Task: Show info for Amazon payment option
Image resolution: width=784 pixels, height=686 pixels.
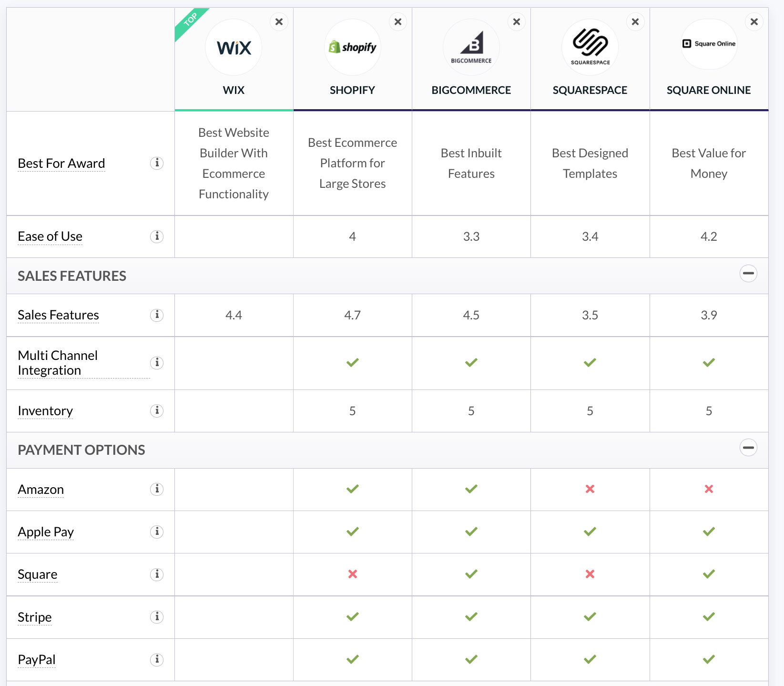Action: pyautogui.click(x=157, y=489)
